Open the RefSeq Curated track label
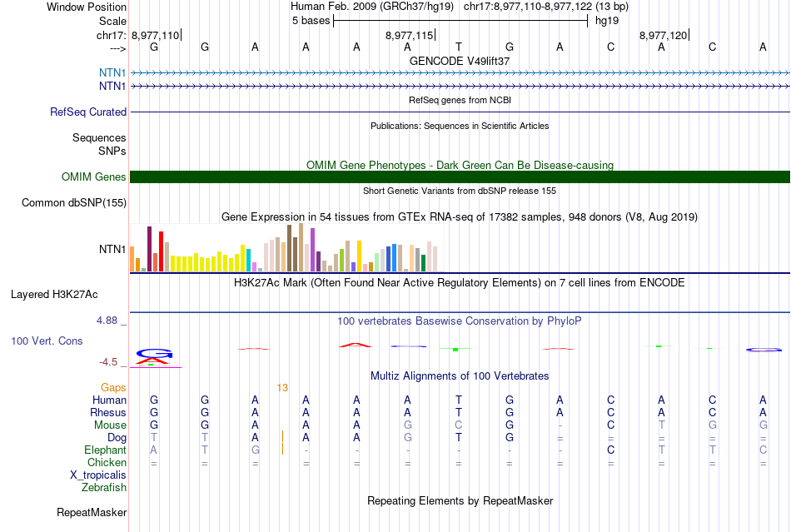Screen dimensions: 791x532 click(88, 112)
